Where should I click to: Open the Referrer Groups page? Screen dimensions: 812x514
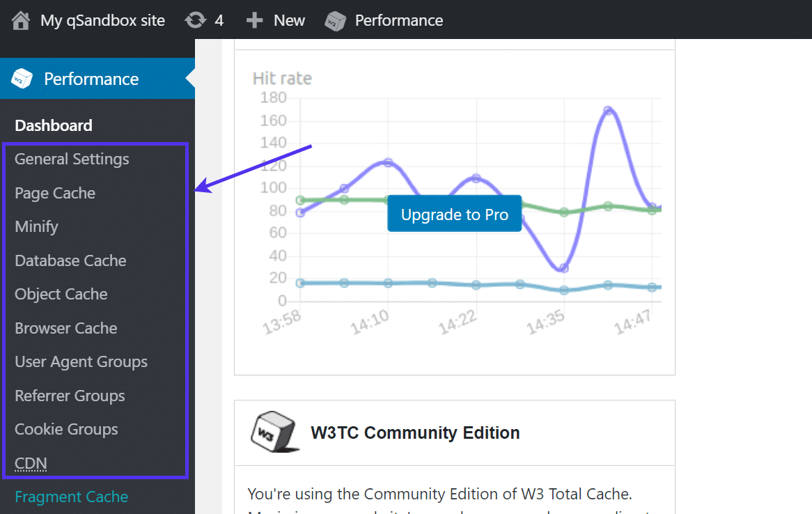(x=70, y=395)
